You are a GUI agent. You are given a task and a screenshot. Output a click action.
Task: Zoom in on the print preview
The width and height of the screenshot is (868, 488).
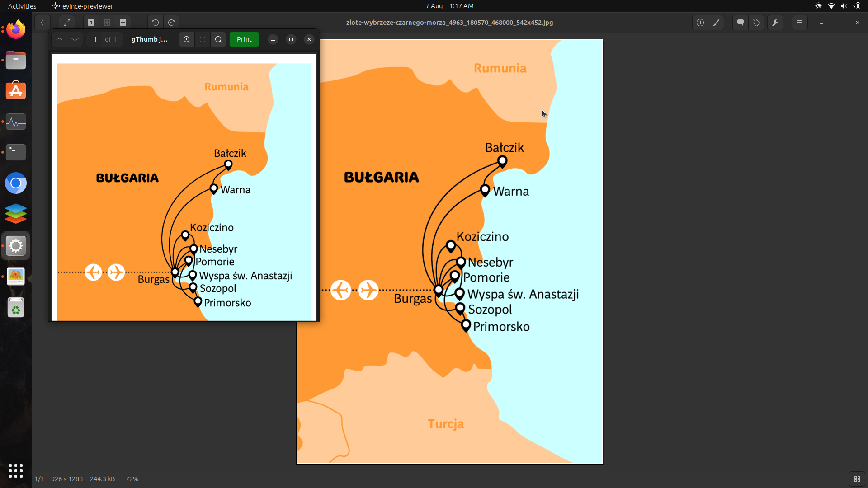186,39
